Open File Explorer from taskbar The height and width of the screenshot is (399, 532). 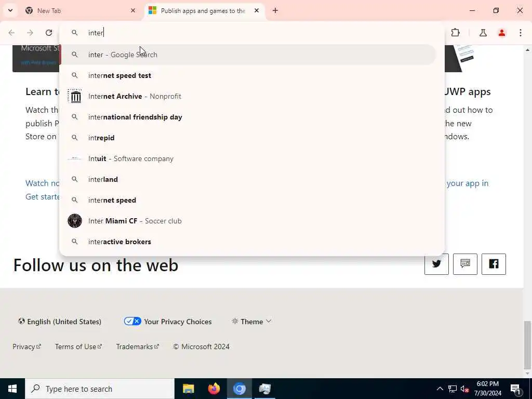click(188, 389)
